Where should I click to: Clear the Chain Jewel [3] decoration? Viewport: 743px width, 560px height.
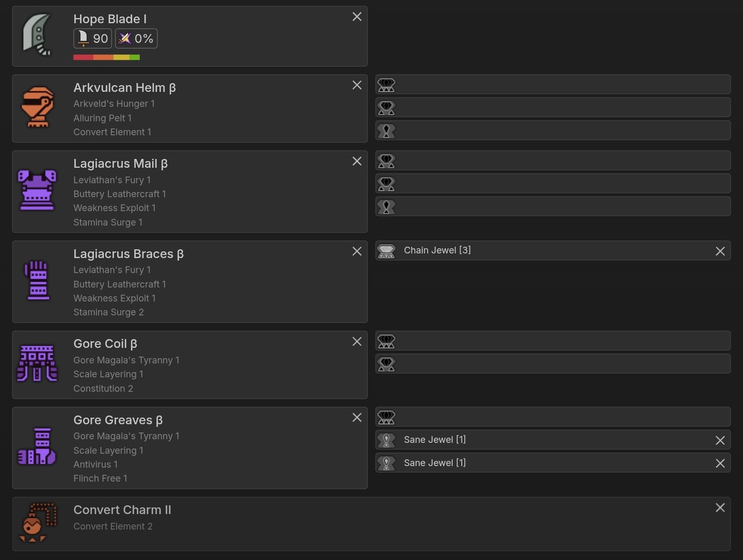[720, 251]
